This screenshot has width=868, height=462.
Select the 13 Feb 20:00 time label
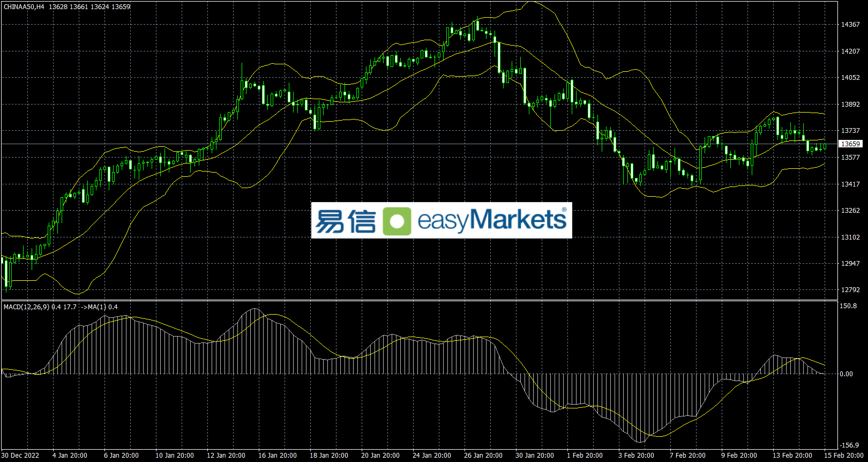792,456
